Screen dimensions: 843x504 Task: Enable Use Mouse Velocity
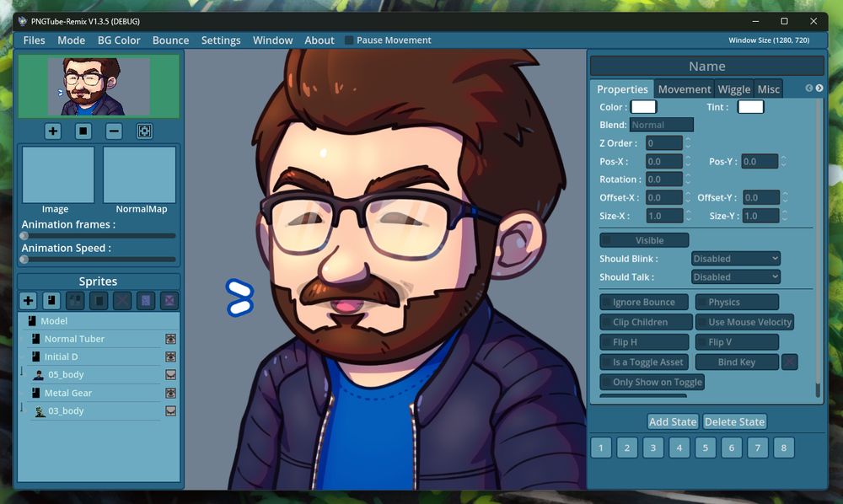[745, 323]
